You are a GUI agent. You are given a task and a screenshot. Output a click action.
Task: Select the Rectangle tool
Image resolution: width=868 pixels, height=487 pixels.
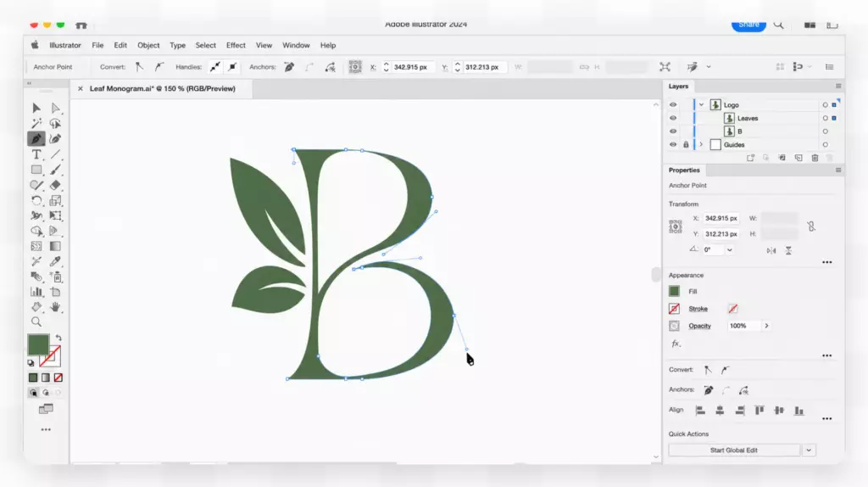coord(36,170)
